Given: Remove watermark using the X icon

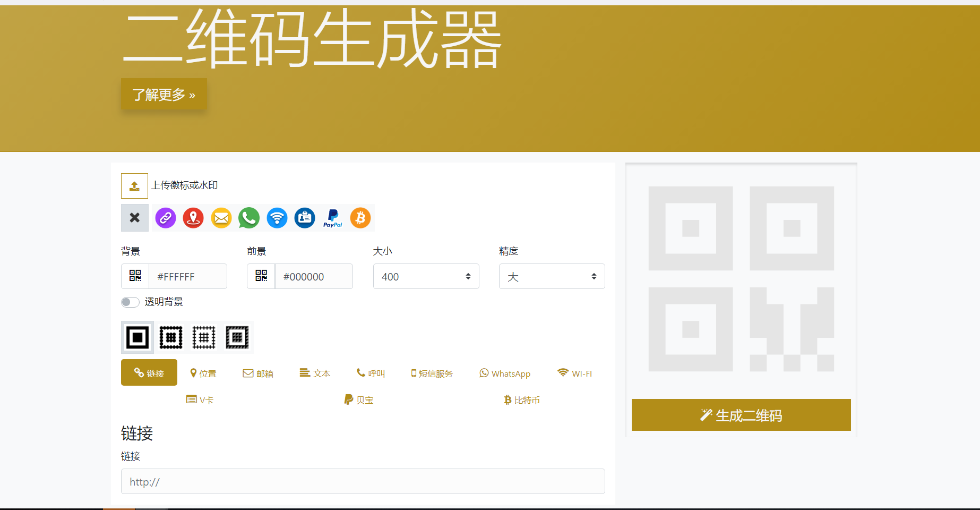Looking at the screenshot, I should point(134,218).
